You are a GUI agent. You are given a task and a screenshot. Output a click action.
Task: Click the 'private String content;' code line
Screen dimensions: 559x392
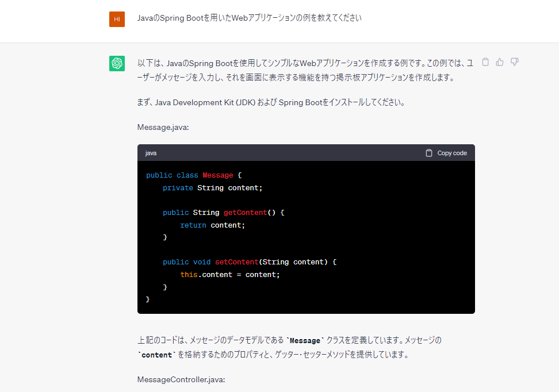coord(212,188)
